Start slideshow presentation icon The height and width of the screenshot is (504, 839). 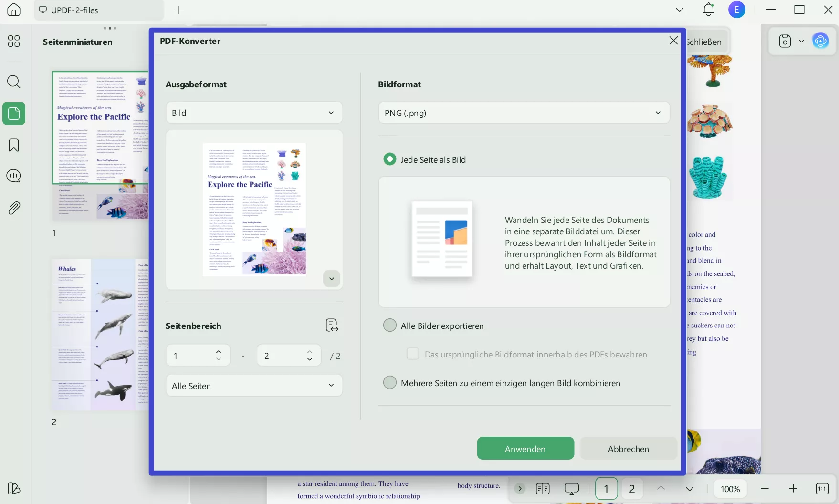(571, 489)
